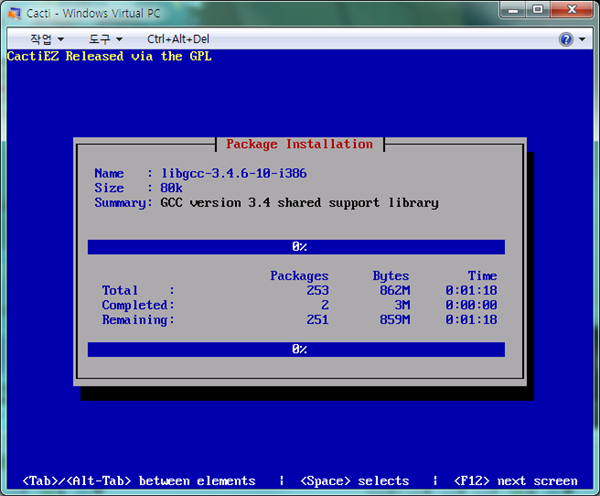
Task: Click the size value '80k'
Action: [x=171, y=188]
